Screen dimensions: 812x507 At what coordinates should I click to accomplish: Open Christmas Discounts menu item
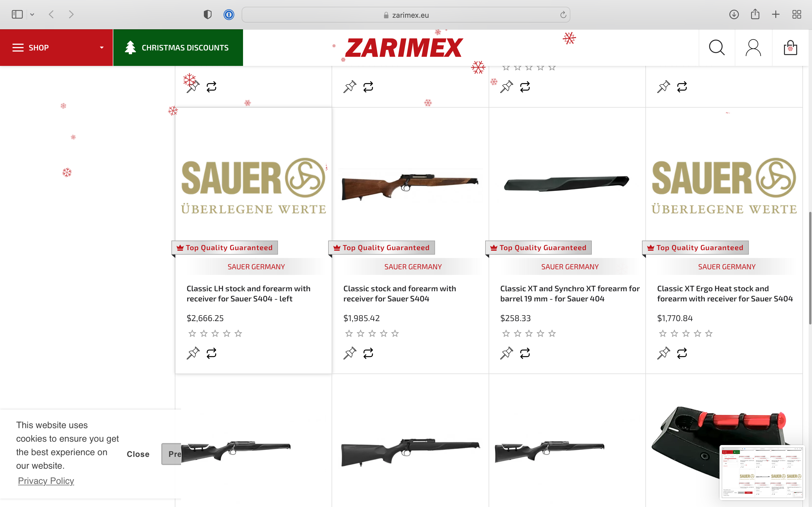178,48
